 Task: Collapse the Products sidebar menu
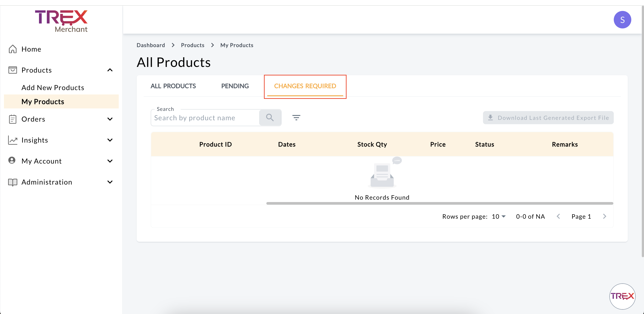pyautogui.click(x=110, y=70)
